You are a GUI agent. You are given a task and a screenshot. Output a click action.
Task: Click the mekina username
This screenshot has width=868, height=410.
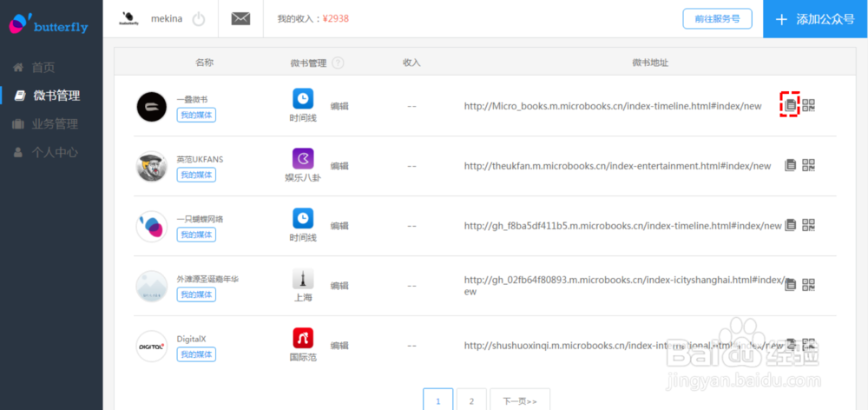(167, 19)
